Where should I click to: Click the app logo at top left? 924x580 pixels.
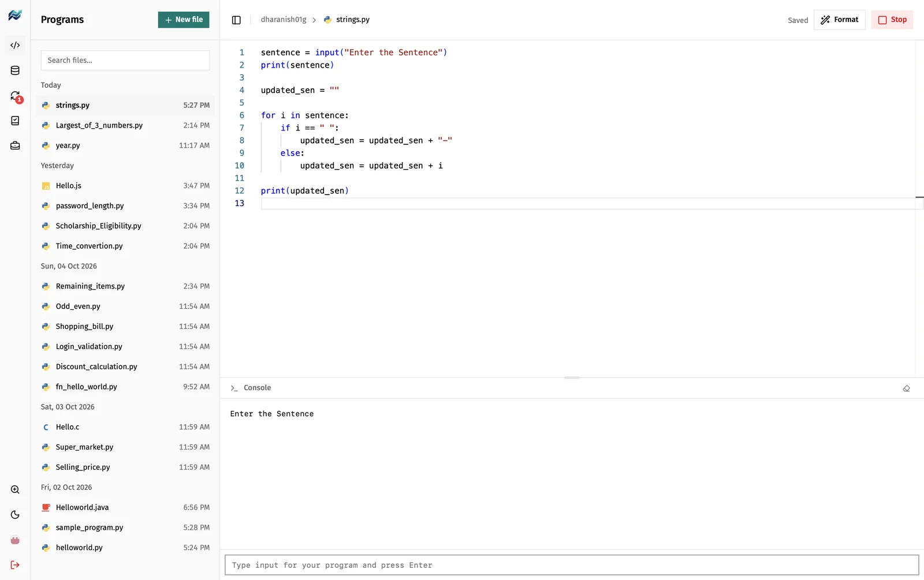(x=15, y=15)
